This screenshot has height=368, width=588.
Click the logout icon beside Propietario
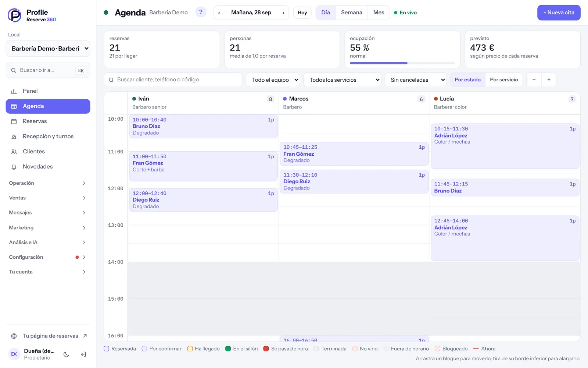point(83,354)
